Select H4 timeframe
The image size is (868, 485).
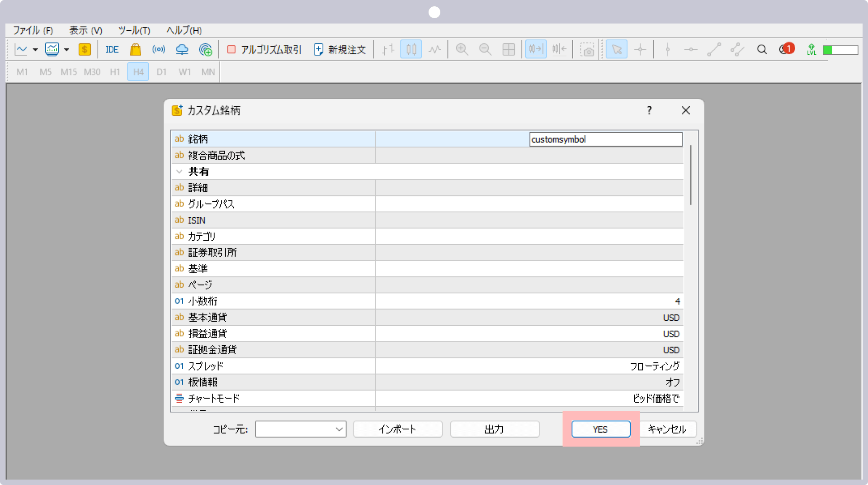pyautogui.click(x=138, y=72)
